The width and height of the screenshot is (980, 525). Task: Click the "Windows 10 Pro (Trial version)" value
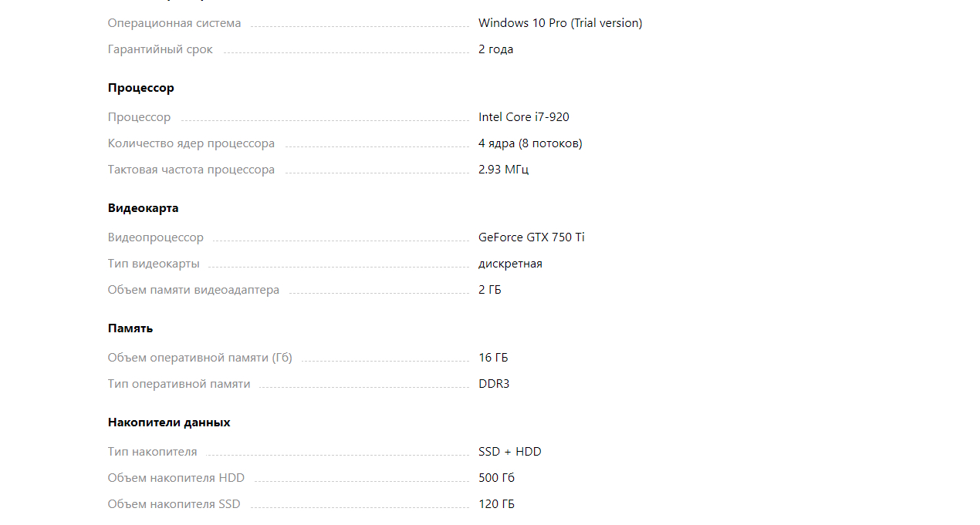560,23
